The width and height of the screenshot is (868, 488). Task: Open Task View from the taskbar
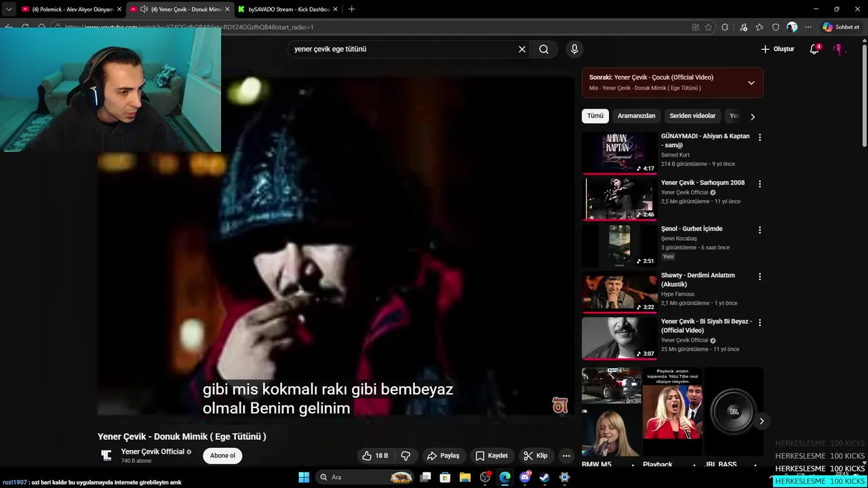tap(425, 477)
